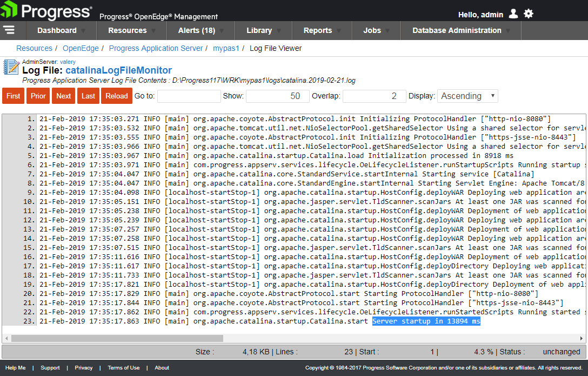Click the log file notepad icon

click(11, 67)
